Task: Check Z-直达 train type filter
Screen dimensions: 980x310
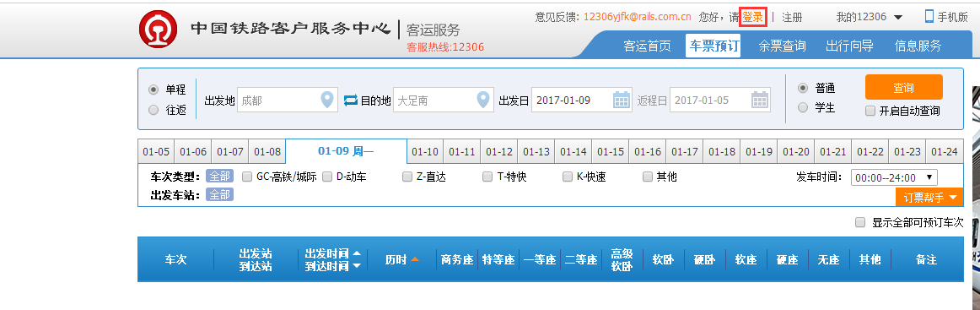Action: tap(407, 177)
